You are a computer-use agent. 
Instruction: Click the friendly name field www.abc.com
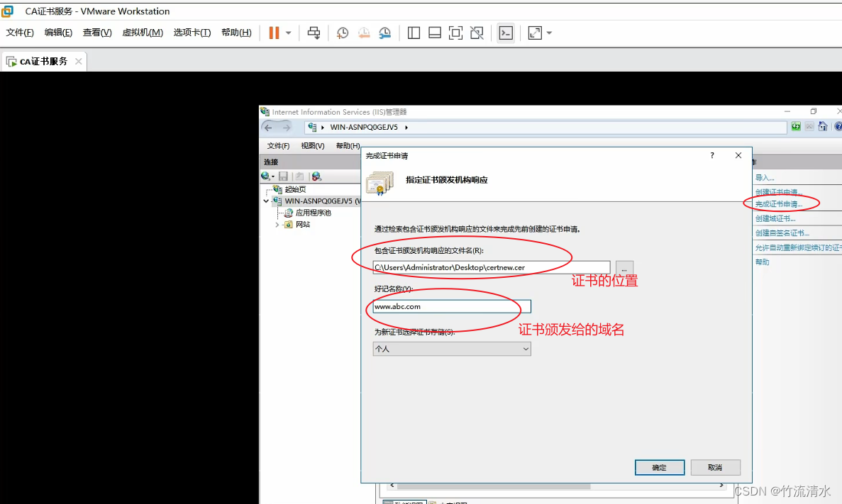coord(452,306)
